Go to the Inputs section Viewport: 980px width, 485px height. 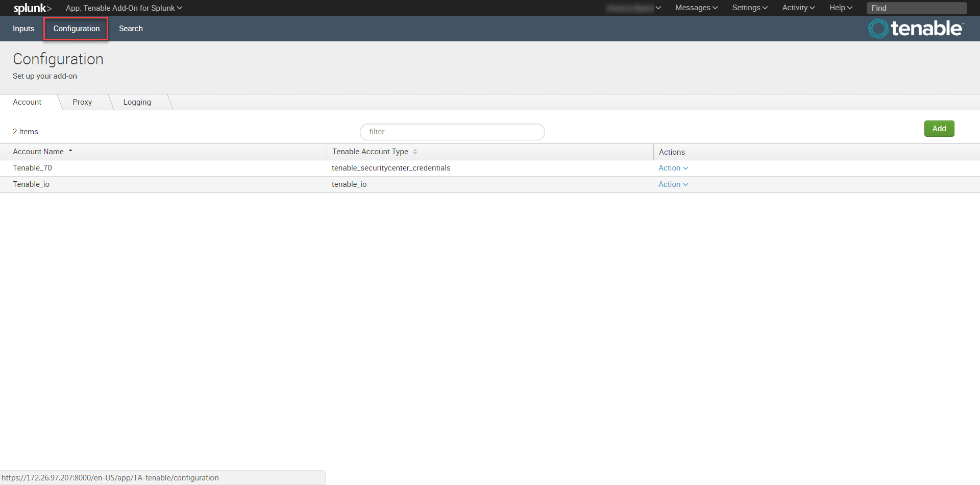click(x=22, y=28)
